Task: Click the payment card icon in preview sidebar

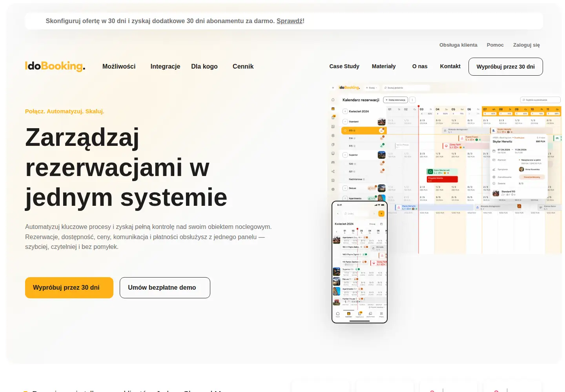Action: pyautogui.click(x=333, y=162)
